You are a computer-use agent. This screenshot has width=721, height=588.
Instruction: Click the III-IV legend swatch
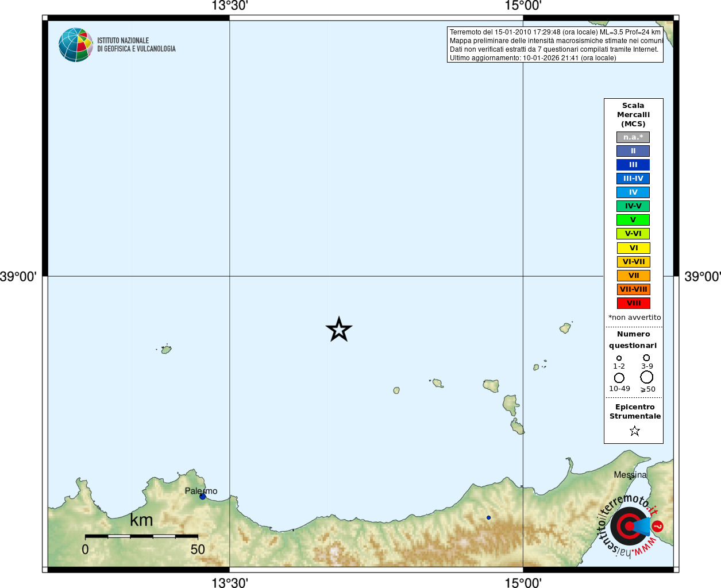[633, 179]
